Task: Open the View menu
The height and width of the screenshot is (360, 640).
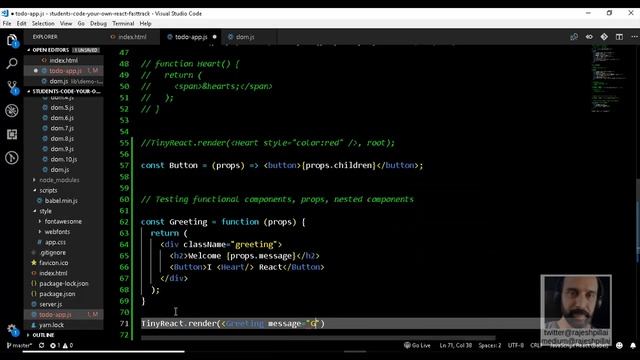Action: [x=66, y=24]
